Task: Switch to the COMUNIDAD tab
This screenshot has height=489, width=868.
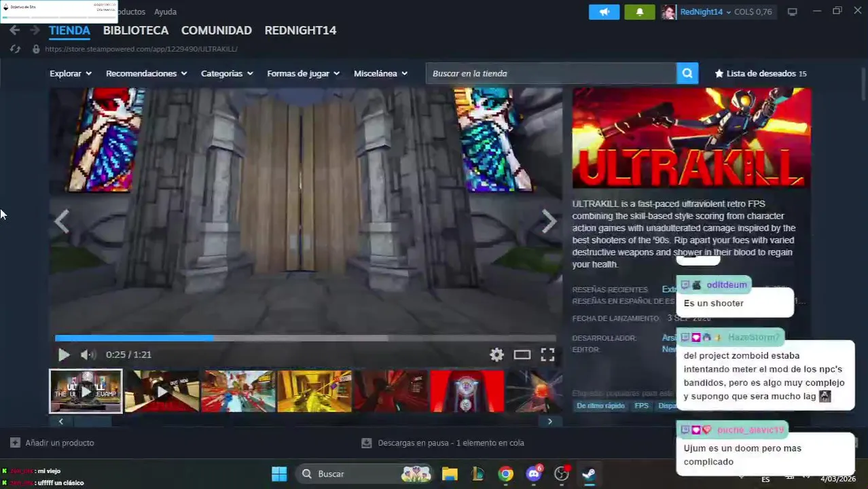Action: click(x=217, y=31)
